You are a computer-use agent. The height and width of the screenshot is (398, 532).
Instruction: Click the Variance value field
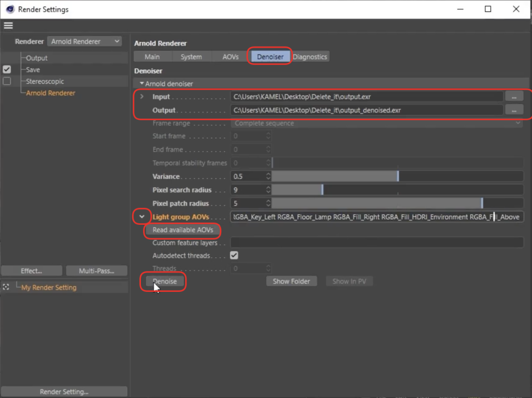(248, 176)
